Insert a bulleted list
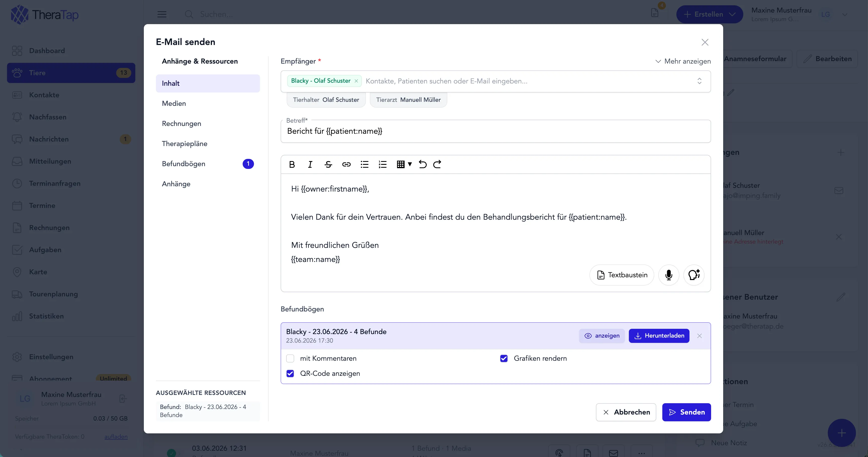This screenshot has height=457, width=868. click(365, 164)
